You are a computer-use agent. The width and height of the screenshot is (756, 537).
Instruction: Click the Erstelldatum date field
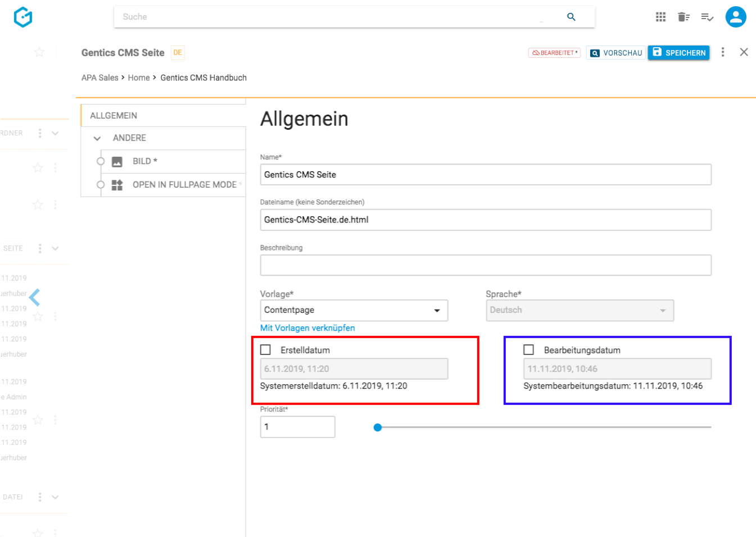coord(354,369)
